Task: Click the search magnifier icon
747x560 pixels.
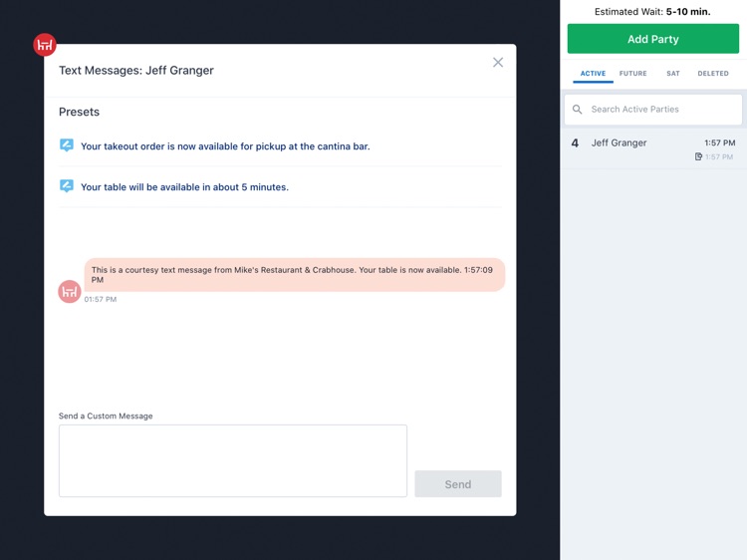Action: (x=577, y=110)
